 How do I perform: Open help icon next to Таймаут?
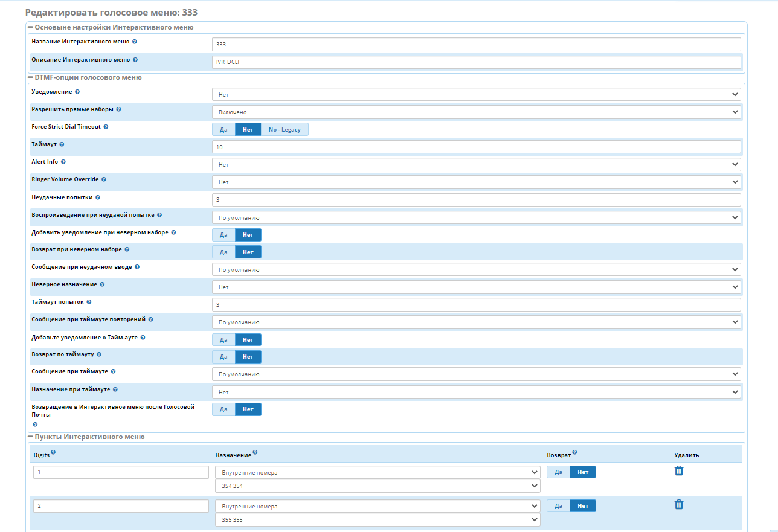pyautogui.click(x=62, y=144)
